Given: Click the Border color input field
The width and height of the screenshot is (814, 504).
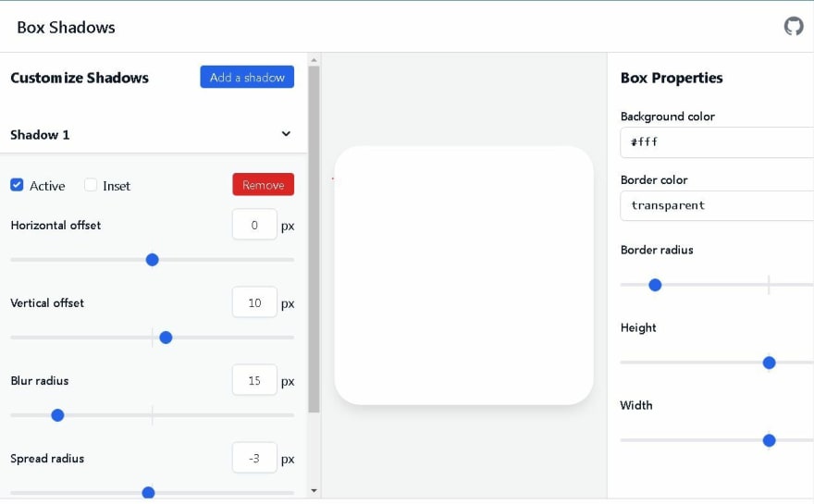Looking at the screenshot, I should click(717, 205).
